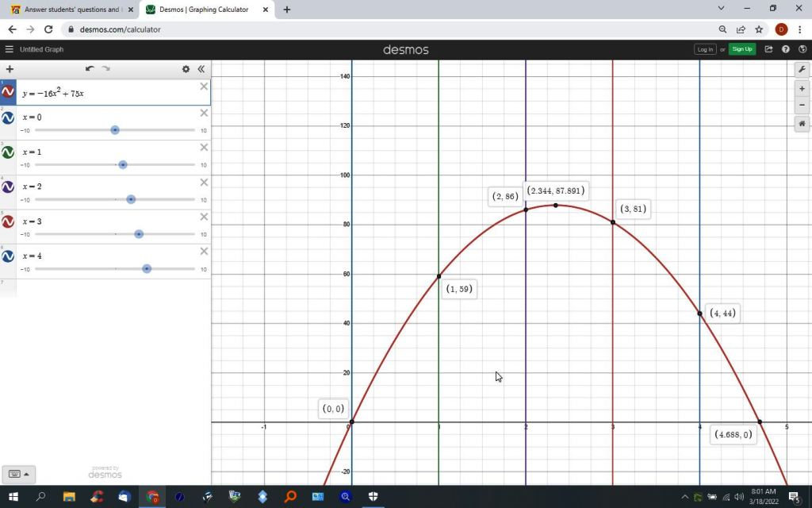Delete the x = 1 expression

coord(204,148)
